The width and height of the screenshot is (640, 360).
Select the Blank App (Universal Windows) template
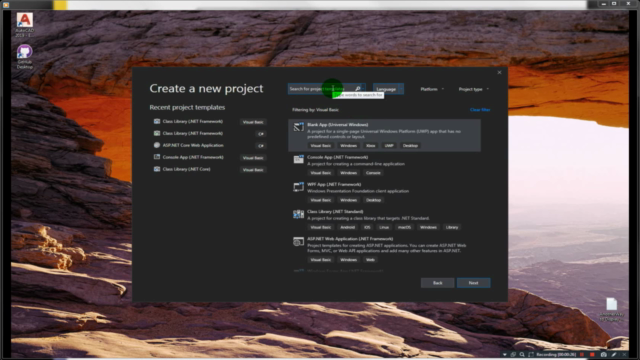(384, 135)
